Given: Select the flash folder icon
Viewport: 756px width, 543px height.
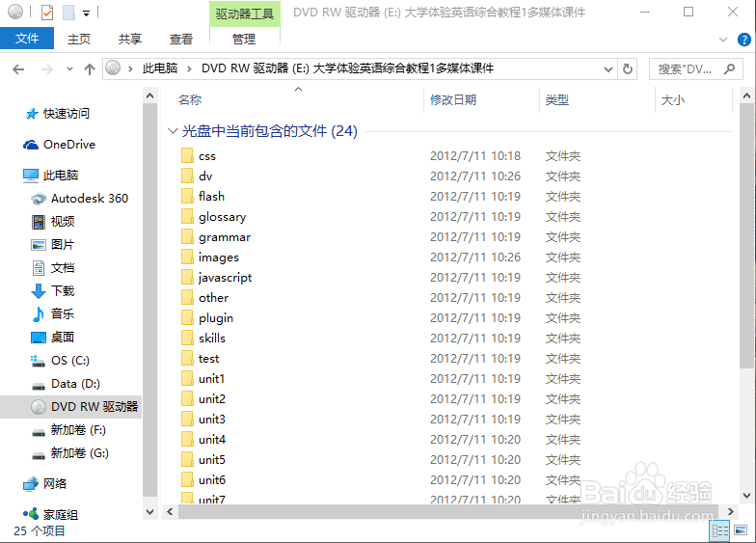Looking at the screenshot, I should pyautogui.click(x=187, y=197).
